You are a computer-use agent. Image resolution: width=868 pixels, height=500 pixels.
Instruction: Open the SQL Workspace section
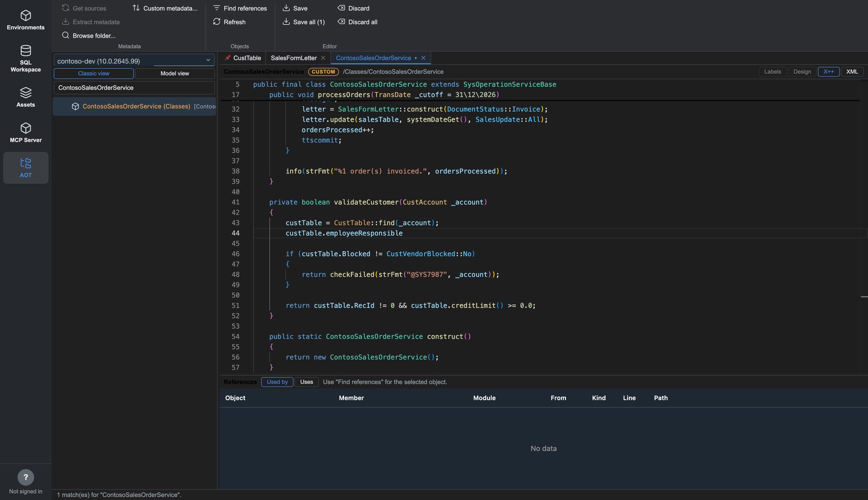click(x=26, y=59)
